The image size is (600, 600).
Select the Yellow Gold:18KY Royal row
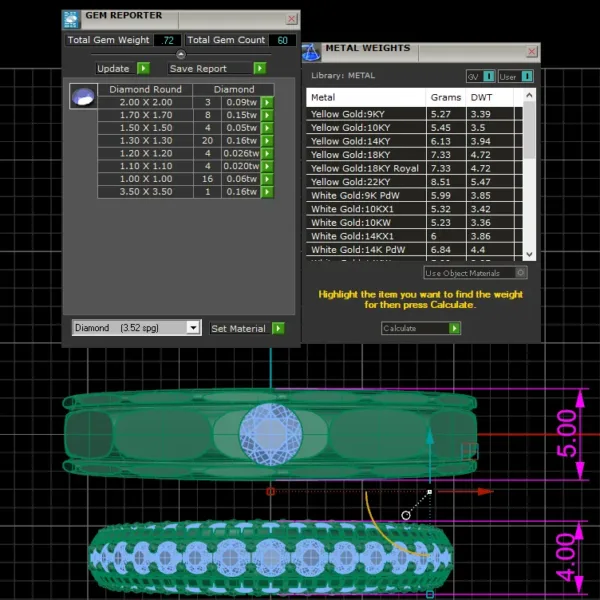click(x=414, y=168)
